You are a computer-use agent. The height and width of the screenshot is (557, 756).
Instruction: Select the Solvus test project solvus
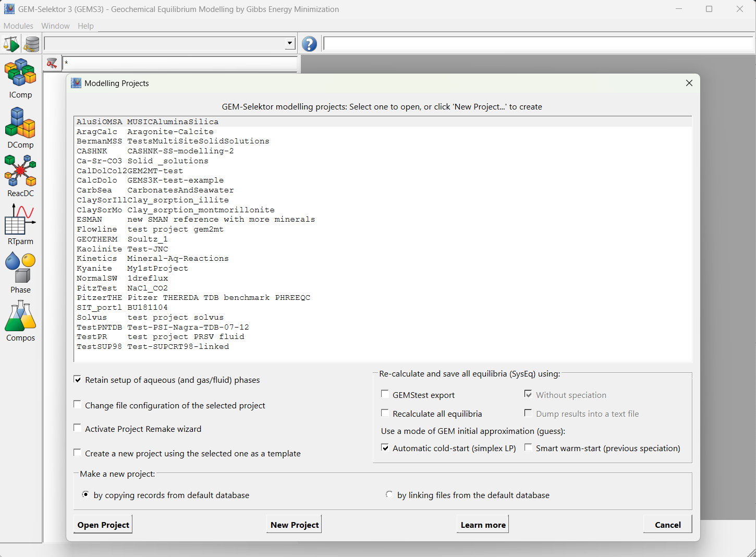point(383,317)
